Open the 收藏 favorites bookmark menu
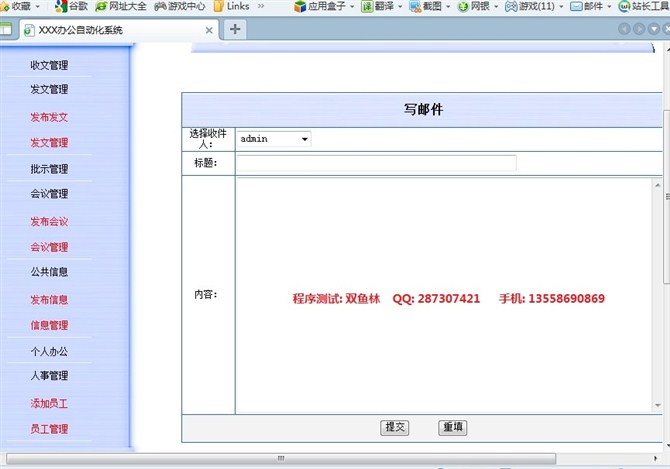Screen dimensions: 670x469 coord(20,6)
